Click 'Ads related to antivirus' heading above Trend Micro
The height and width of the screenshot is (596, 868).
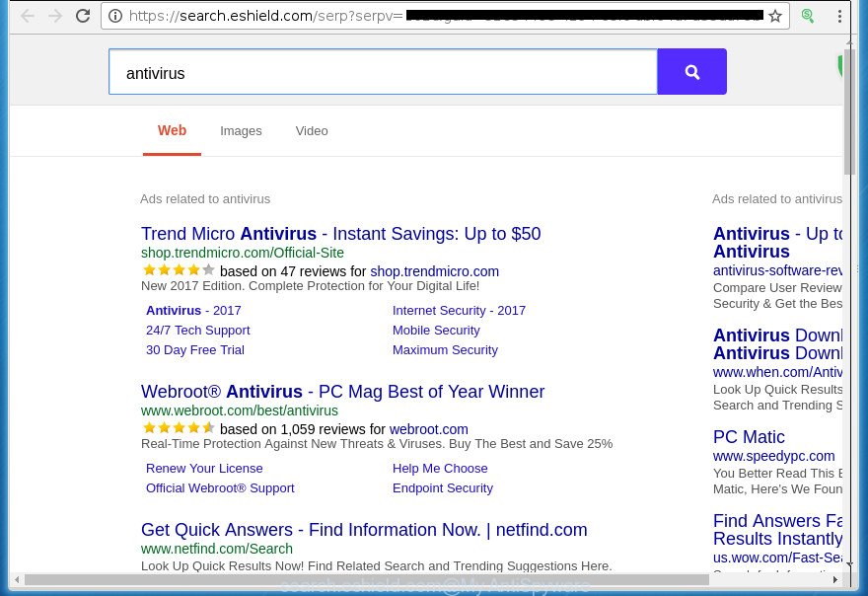click(205, 199)
